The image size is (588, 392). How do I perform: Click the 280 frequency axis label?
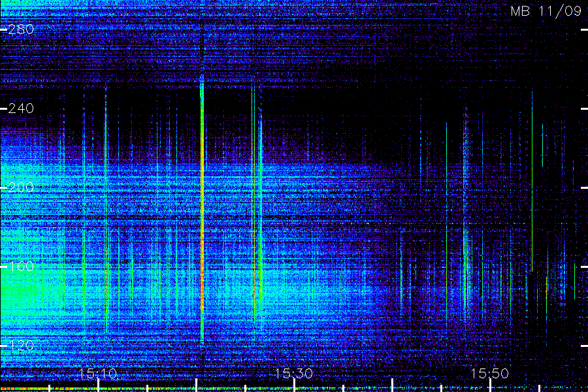click(x=21, y=29)
